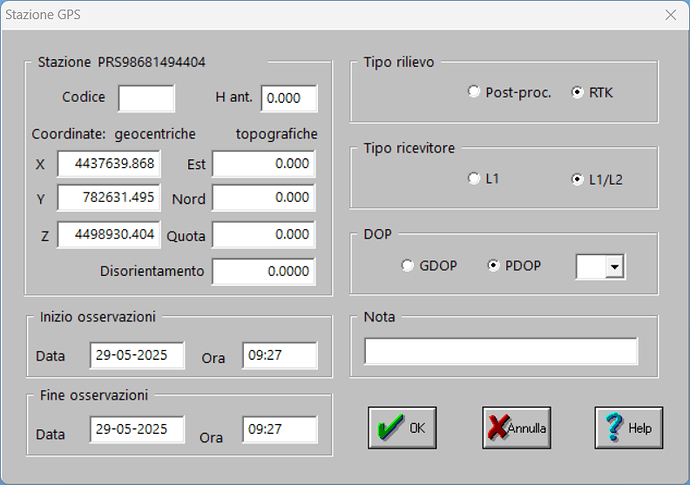The image size is (690, 485).
Task: Focus the H ant. height field
Action: point(289,98)
